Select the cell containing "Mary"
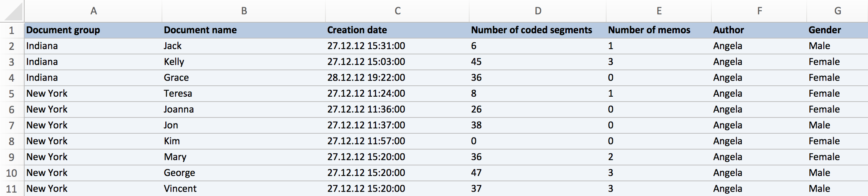This screenshot has height=196, width=868. tap(244, 157)
